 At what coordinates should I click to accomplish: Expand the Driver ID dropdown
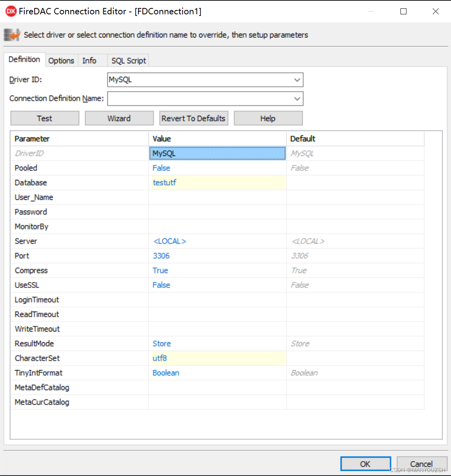point(297,80)
